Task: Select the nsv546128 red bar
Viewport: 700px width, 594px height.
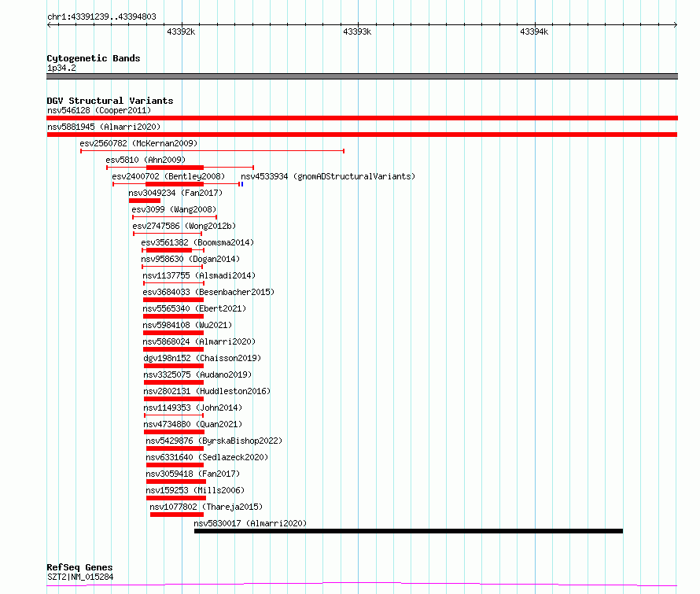Action: point(362,118)
